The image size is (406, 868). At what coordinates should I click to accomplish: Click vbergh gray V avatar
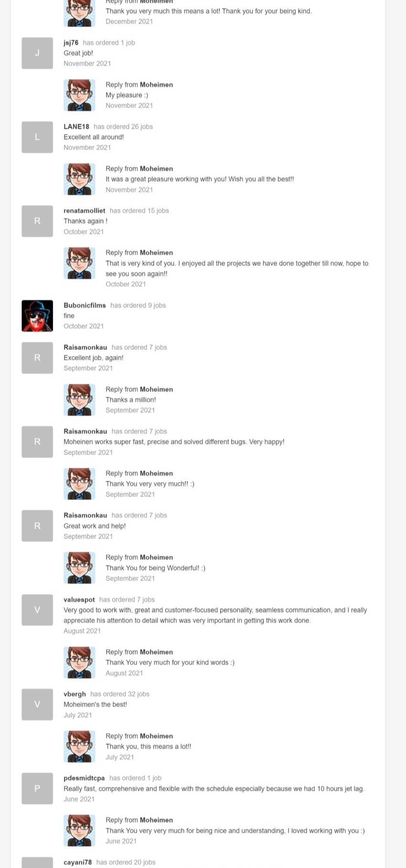pyautogui.click(x=37, y=705)
